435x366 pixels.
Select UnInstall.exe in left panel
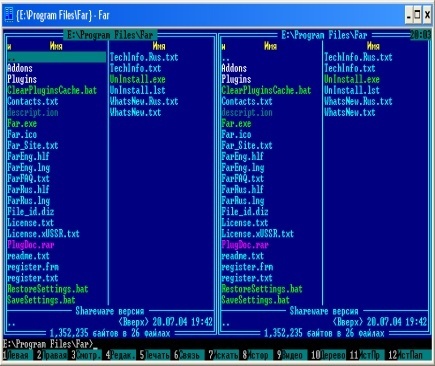pyautogui.click(x=137, y=79)
